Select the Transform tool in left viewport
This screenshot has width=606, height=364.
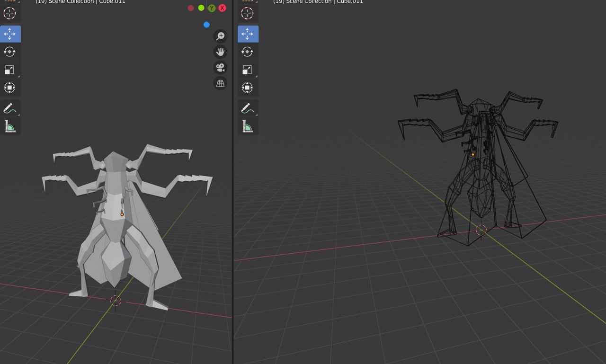click(10, 88)
